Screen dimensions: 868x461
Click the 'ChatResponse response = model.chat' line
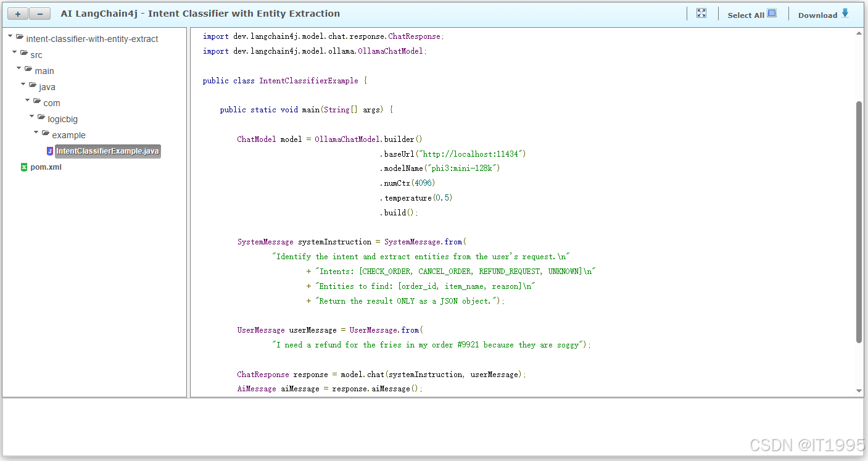click(x=382, y=375)
